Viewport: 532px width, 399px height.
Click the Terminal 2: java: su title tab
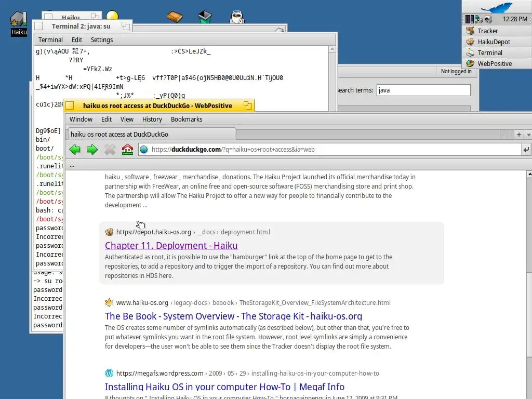82,26
